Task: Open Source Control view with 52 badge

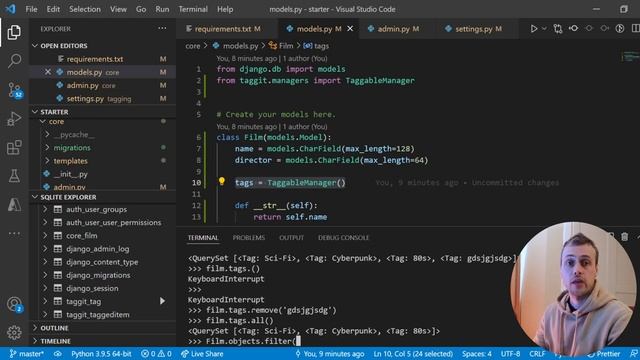Action: pyautogui.click(x=15, y=90)
